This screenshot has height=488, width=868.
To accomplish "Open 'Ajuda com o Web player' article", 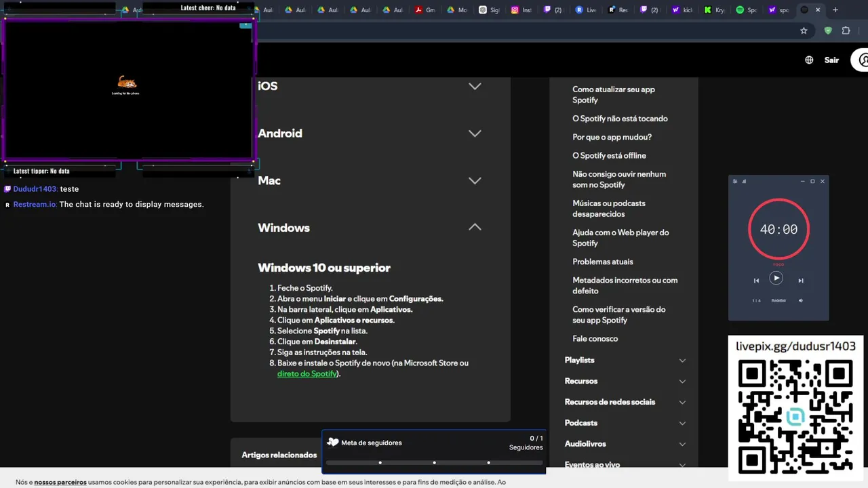I will pos(620,237).
